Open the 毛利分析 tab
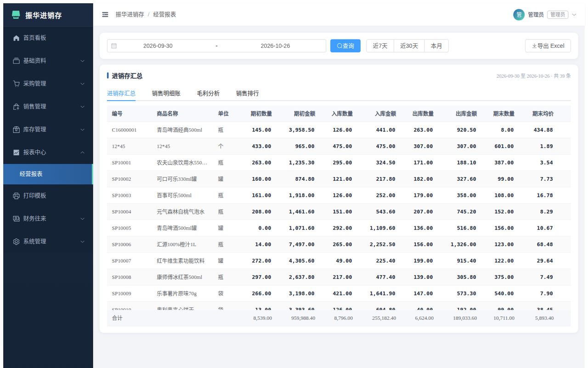Screen dimensions: 588x368 click(x=208, y=93)
